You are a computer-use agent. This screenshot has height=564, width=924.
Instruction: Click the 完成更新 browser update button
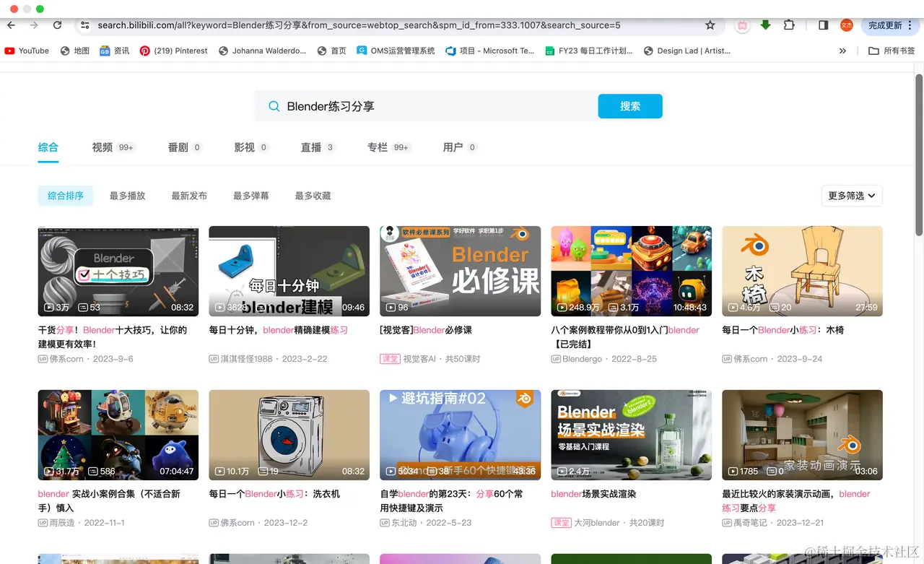point(889,25)
